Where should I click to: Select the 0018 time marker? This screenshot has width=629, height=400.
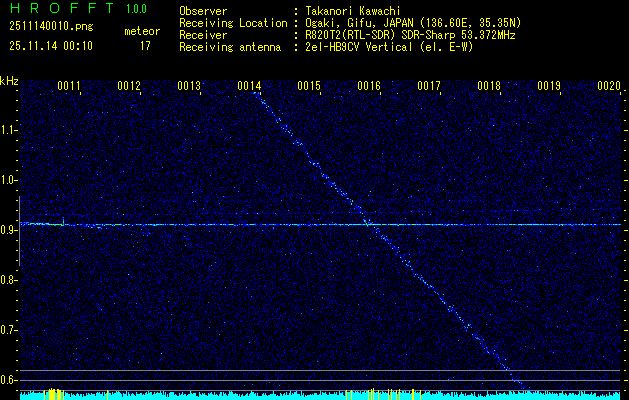click(489, 87)
